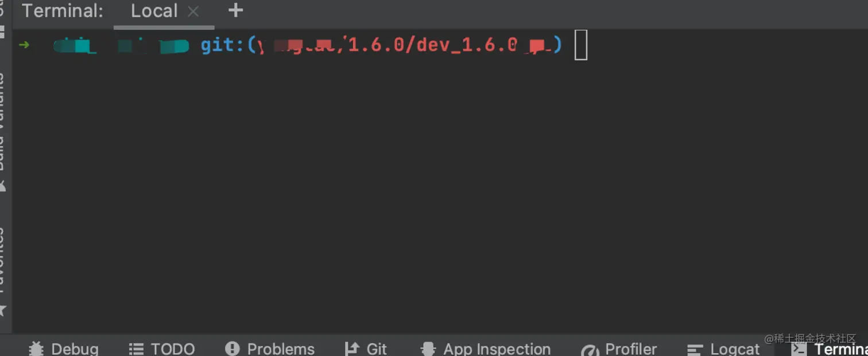Click the exclamation icon beside Problems
Image resolution: width=868 pixels, height=356 pixels.
click(232, 348)
